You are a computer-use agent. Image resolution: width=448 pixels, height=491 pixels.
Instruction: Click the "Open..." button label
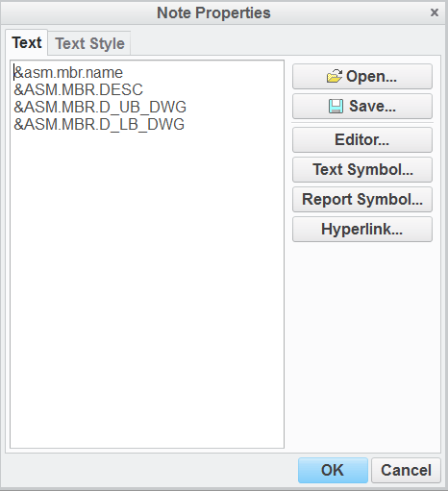371,76
